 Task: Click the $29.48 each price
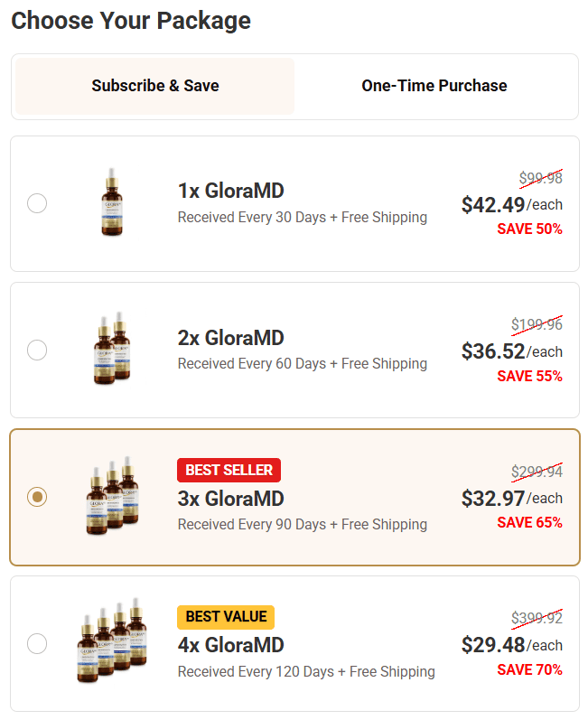(x=512, y=645)
